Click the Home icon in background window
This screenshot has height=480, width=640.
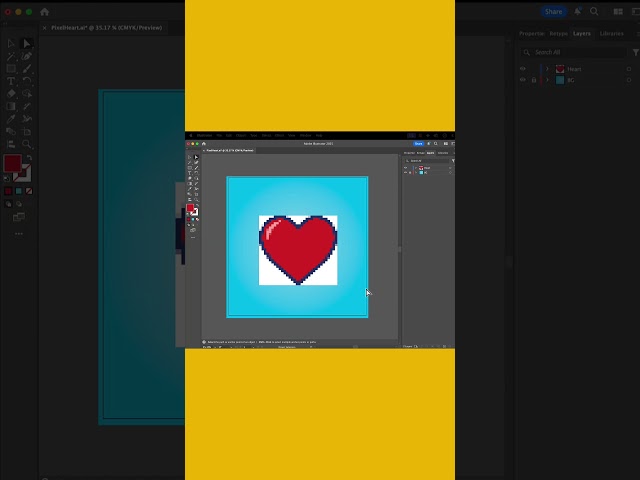pyautogui.click(x=44, y=12)
